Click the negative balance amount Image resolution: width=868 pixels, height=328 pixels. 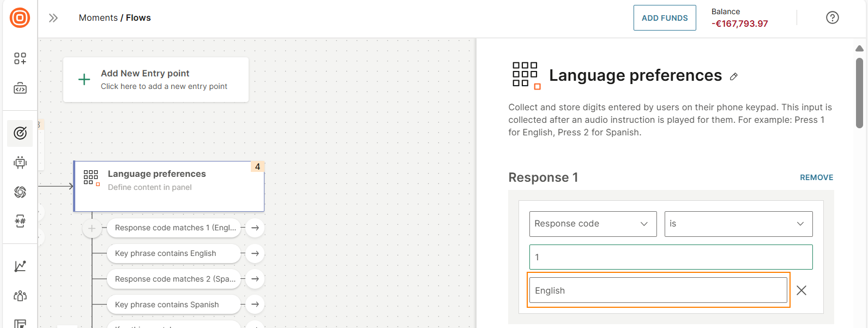click(740, 23)
